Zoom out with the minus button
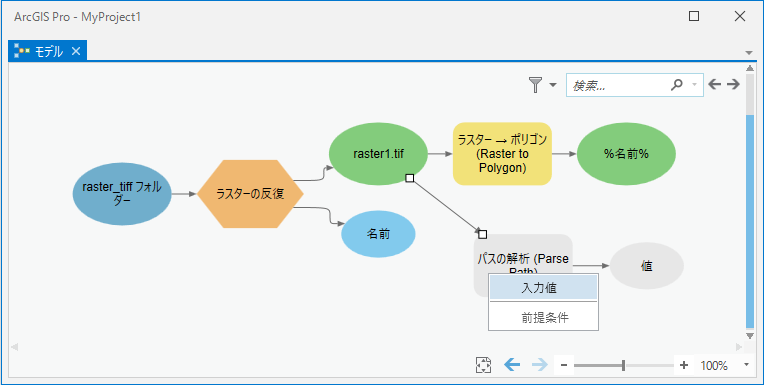766x388 pixels. 564,365
